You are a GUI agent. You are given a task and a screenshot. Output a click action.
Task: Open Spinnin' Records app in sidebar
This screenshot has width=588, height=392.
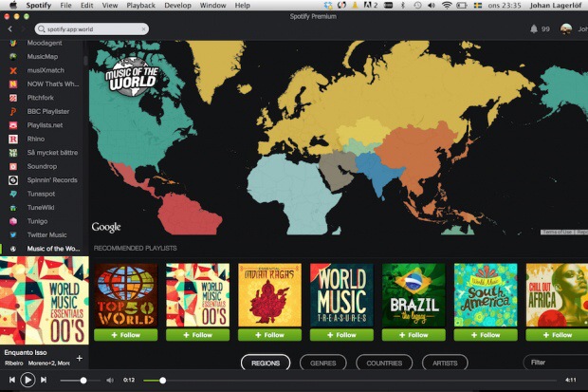(52, 179)
